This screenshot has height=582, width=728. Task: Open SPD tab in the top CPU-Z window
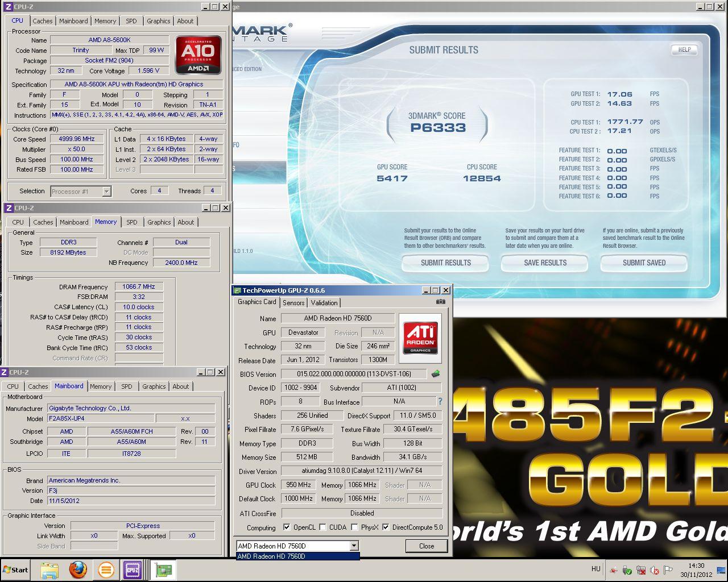131,21
